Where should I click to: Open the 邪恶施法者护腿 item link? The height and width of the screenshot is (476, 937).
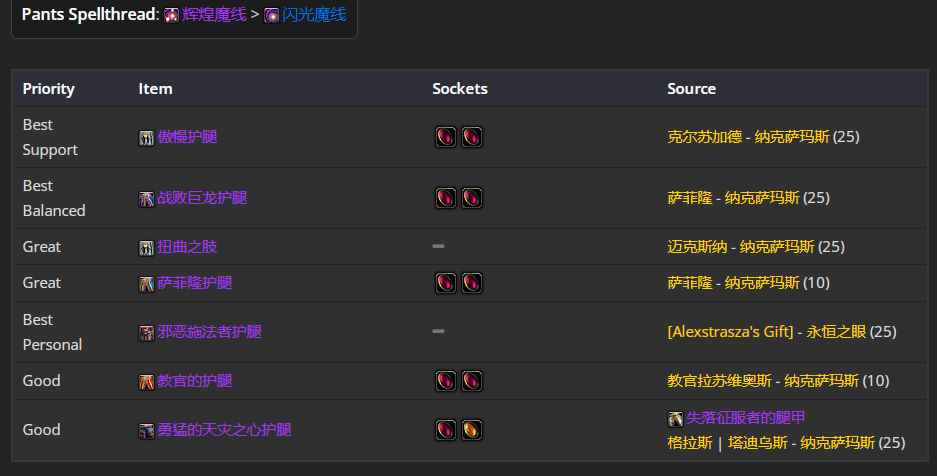pyautogui.click(x=210, y=332)
